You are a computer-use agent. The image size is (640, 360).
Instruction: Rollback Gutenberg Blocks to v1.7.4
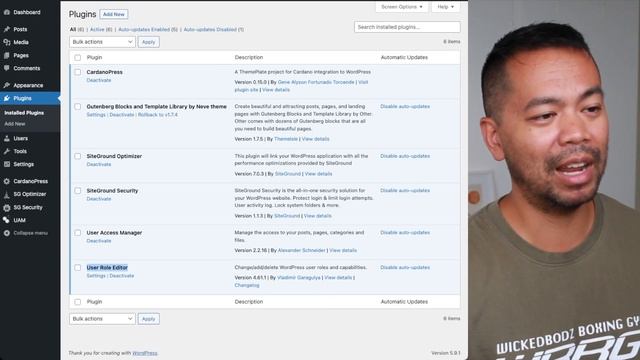[158, 115]
